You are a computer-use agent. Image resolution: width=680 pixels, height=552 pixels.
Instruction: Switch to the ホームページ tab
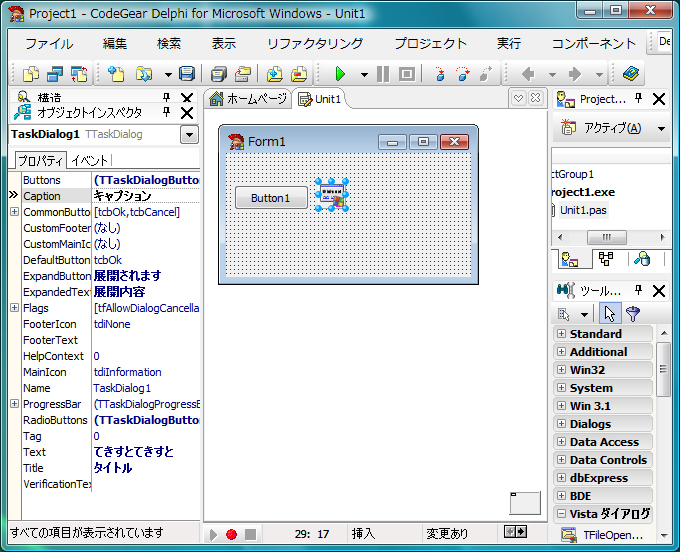[x=248, y=99]
